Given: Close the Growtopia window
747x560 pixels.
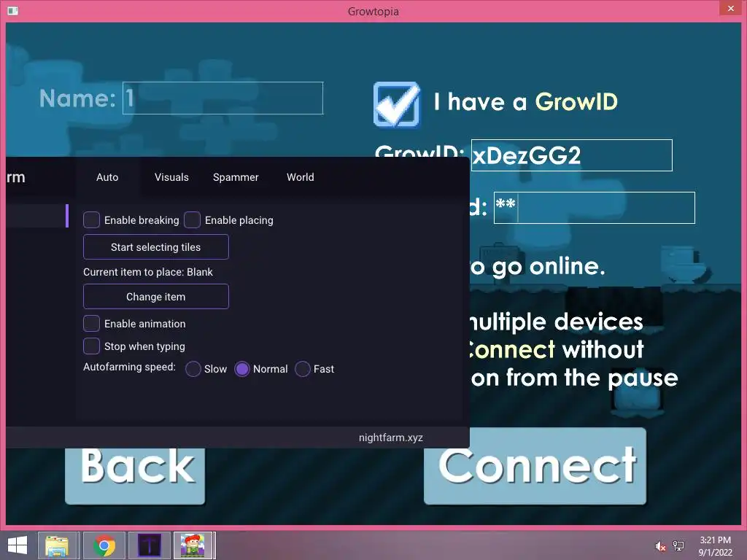Looking at the screenshot, I should tap(731, 8).
